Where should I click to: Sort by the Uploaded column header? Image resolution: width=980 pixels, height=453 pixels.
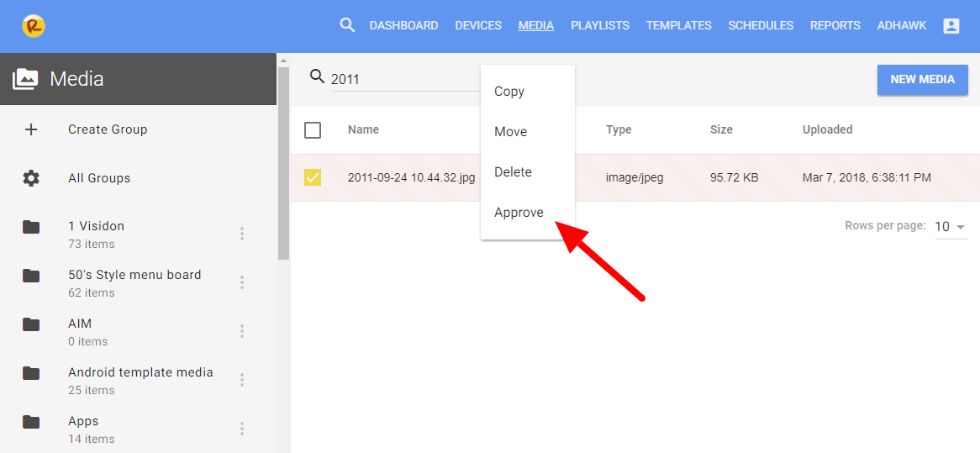[828, 130]
